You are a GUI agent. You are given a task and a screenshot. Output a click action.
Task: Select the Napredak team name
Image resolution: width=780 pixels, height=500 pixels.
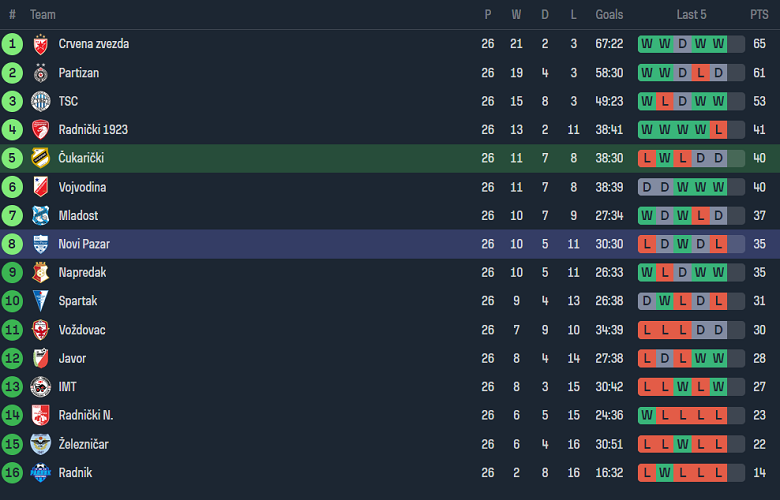click(x=82, y=273)
